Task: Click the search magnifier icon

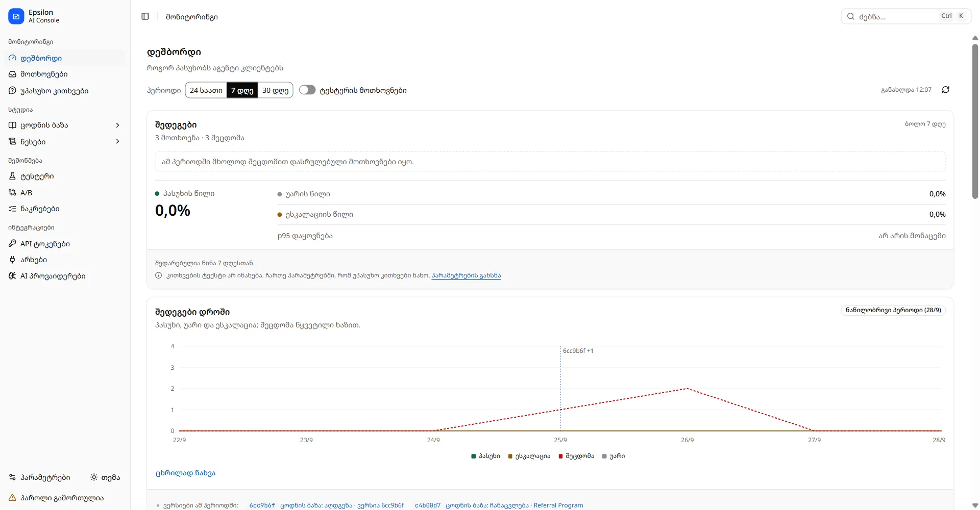Action: pyautogui.click(x=851, y=16)
